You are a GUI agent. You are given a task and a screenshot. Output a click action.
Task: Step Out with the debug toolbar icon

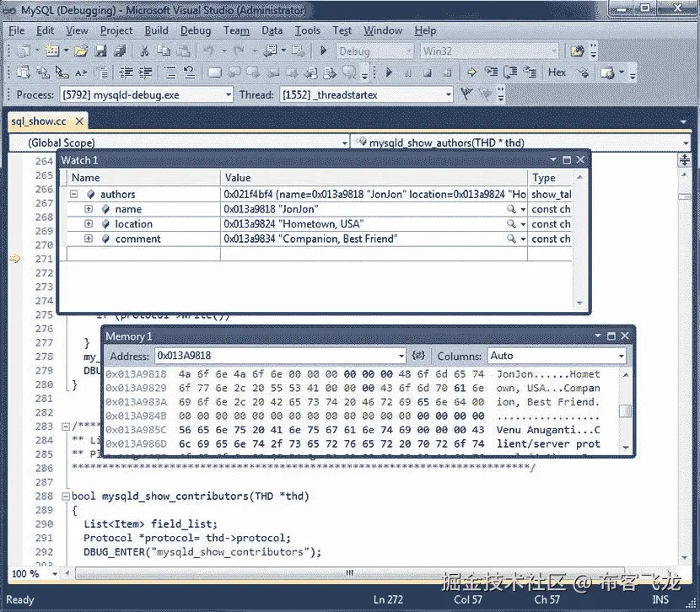tap(530, 72)
